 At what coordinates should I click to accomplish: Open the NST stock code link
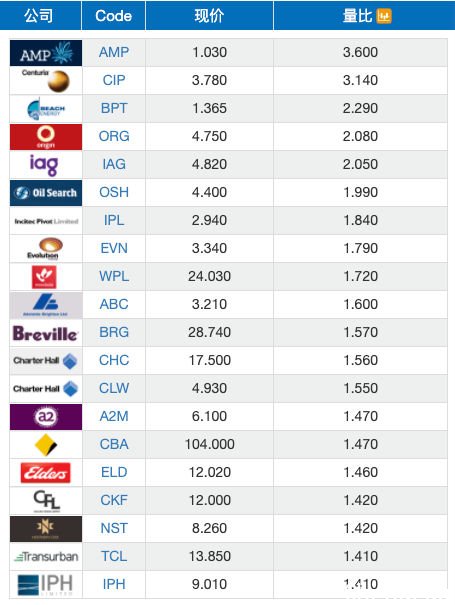pyautogui.click(x=114, y=528)
